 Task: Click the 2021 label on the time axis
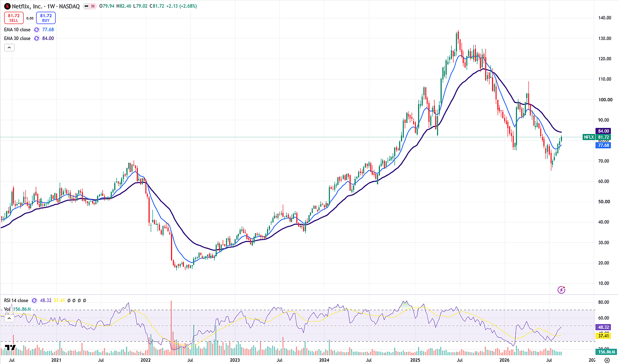56,360
